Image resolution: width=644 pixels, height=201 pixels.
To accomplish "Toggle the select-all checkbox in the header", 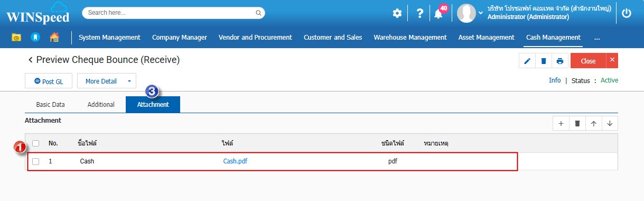I will tap(36, 143).
